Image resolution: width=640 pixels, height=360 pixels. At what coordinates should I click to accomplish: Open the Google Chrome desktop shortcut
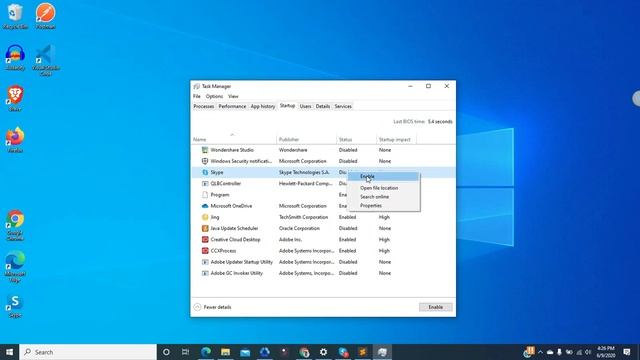coord(15,225)
